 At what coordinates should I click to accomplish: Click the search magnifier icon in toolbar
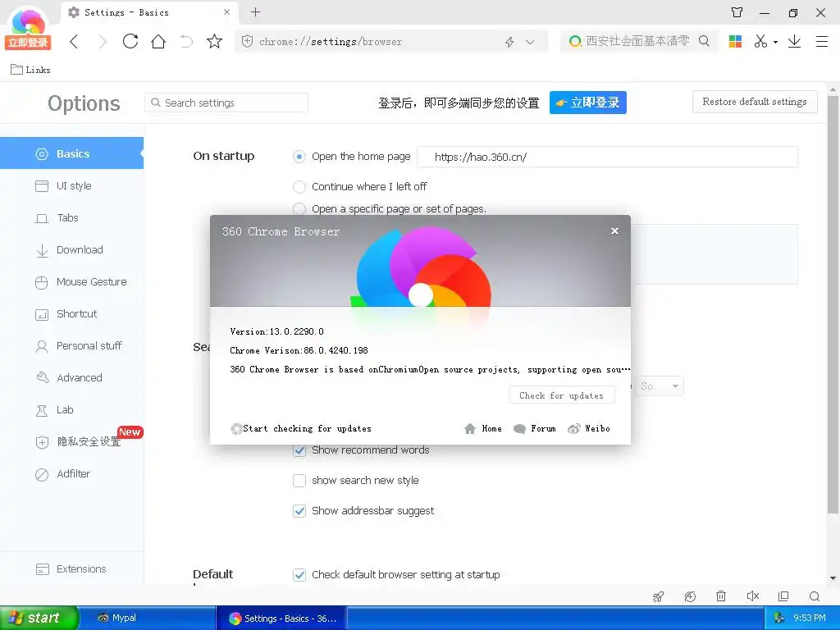pyautogui.click(x=704, y=41)
